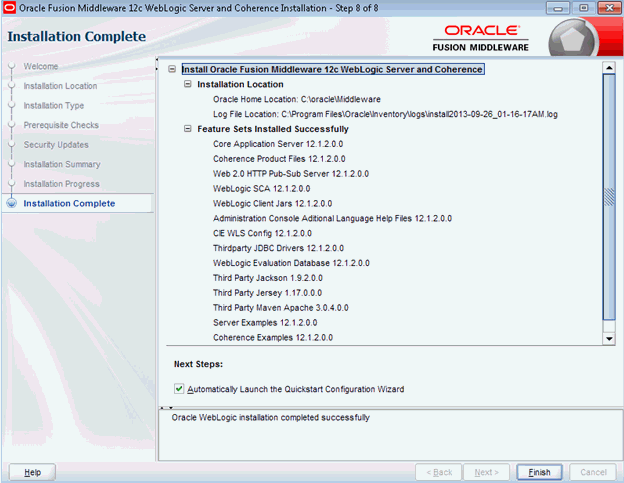Select WebLogic Evaluation Database 12.1.2.0.0 row
Screen dimensions: 624x483
(291, 263)
